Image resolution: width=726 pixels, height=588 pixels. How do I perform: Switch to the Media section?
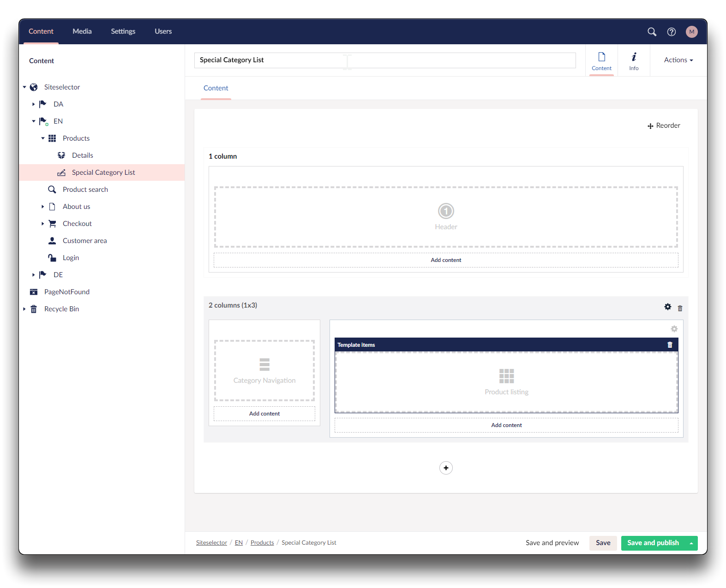point(82,31)
